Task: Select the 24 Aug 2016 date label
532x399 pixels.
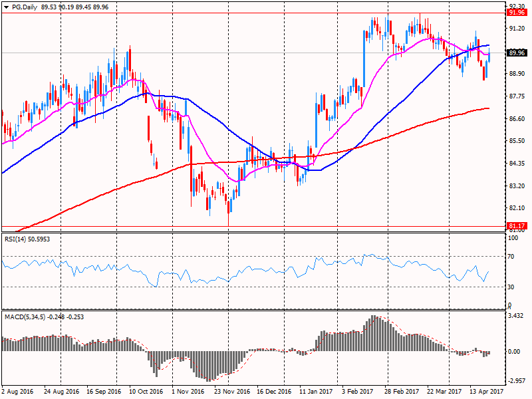Action: click(62, 391)
